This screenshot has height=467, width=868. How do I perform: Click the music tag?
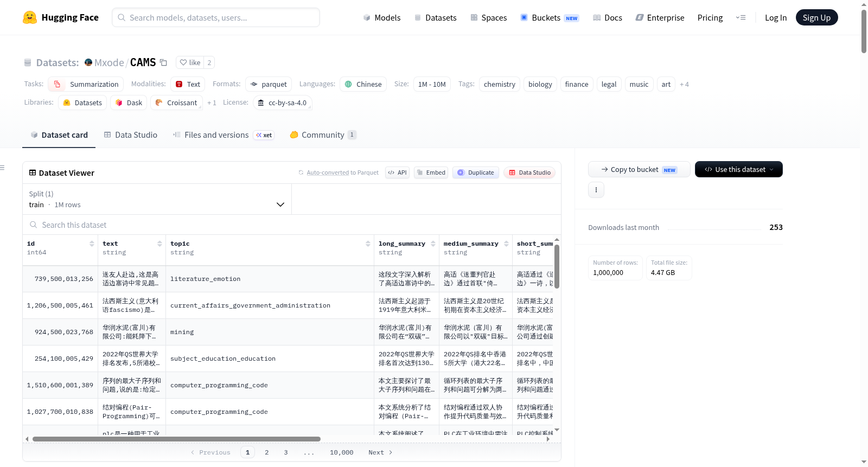pyautogui.click(x=639, y=84)
